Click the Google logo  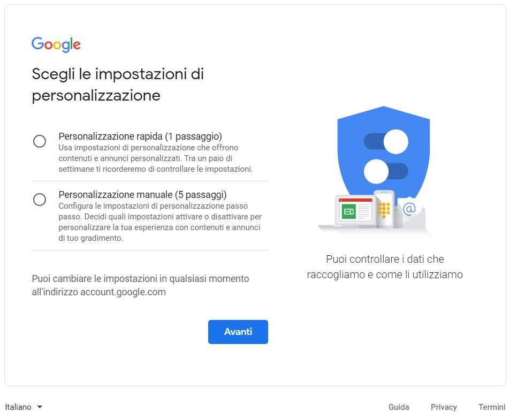coord(56,44)
